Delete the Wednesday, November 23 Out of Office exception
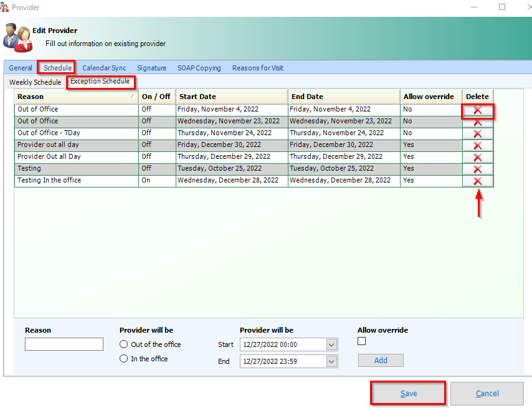The height and width of the screenshot is (408, 532). (478, 122)
